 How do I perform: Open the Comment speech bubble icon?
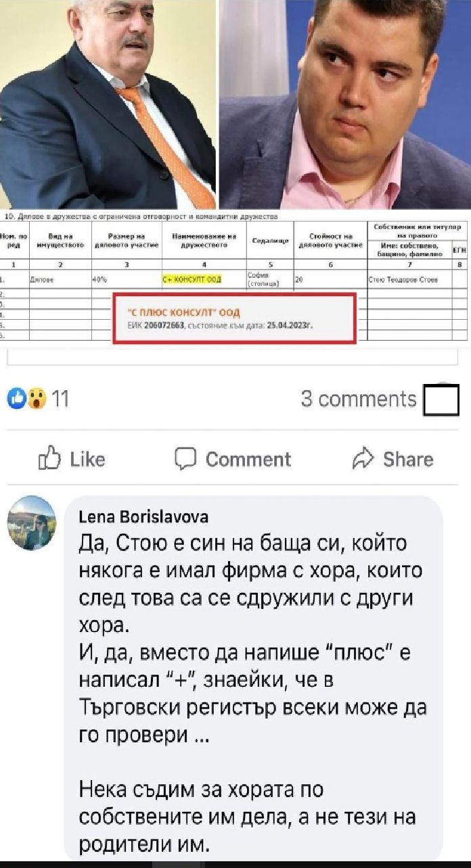tap(185, 459)
